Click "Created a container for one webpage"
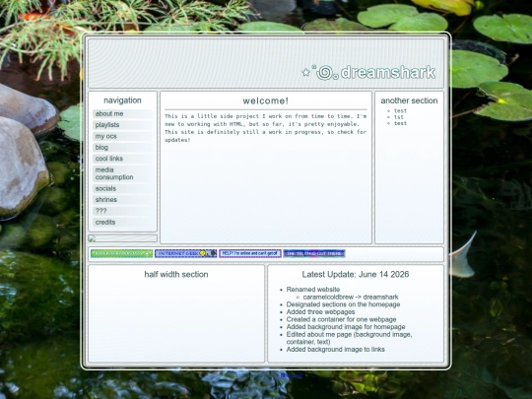Screen dimensions: 532x399 (x=341, y=319)
